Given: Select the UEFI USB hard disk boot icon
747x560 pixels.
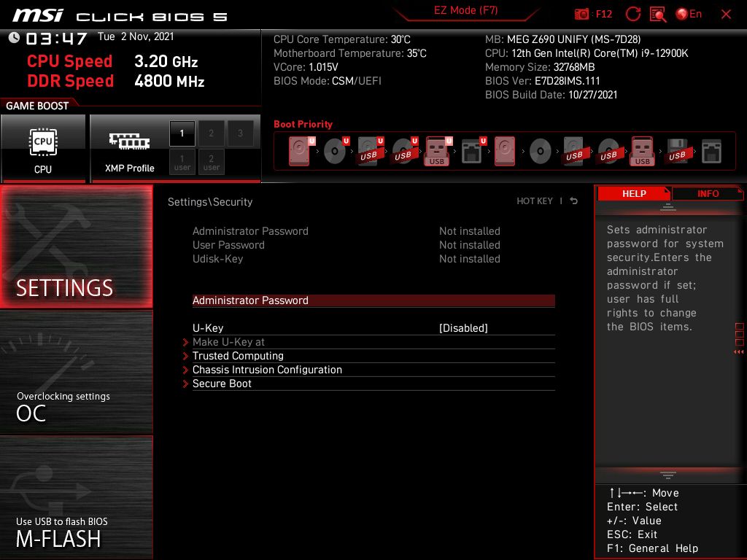Looking at the screenshot, I should [x=370, y=151].
